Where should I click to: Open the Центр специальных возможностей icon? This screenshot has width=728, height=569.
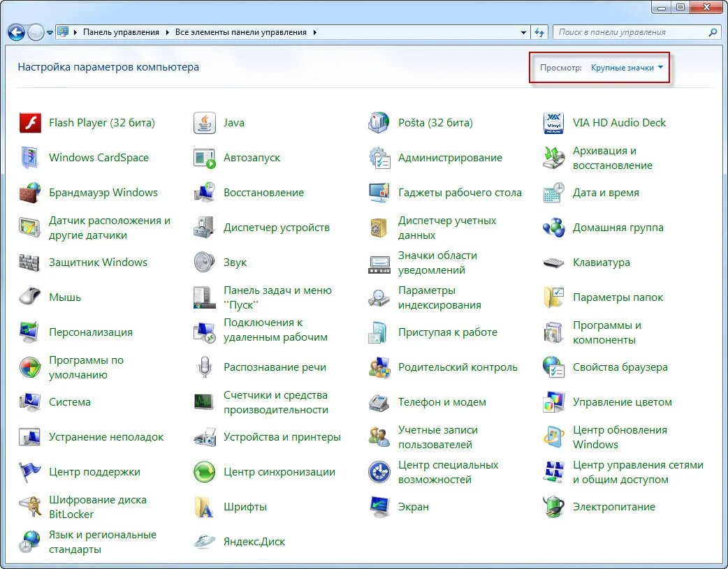click(x=379, y=472)
